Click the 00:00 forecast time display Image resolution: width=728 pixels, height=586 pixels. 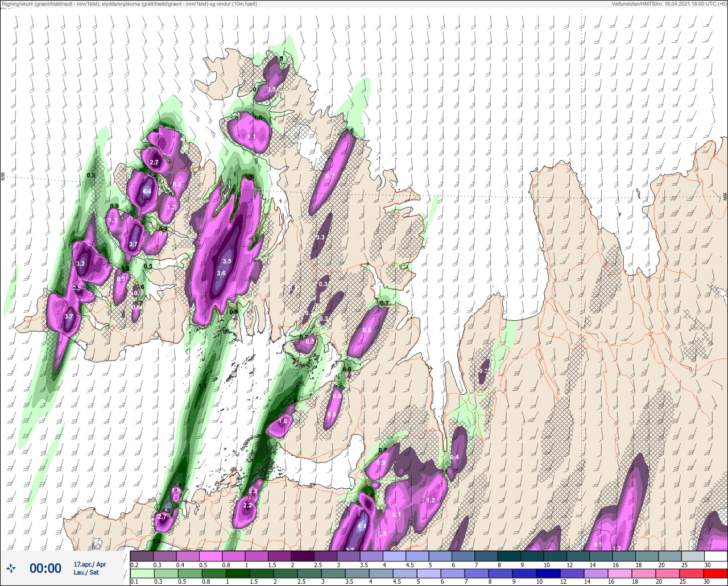tap(45, 568)
